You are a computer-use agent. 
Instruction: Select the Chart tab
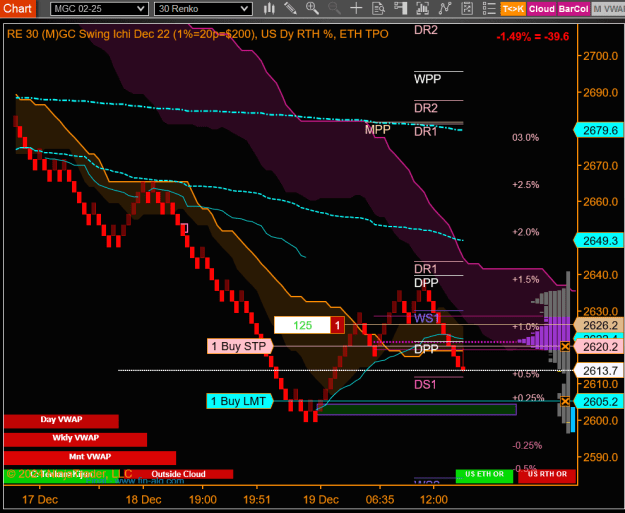click(18, 8)
